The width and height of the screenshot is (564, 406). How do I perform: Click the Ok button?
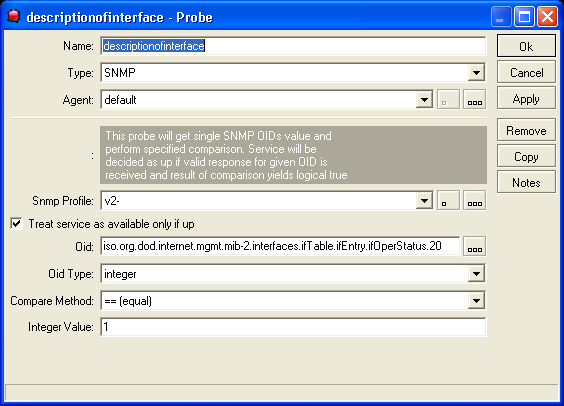tap(526, 46)
